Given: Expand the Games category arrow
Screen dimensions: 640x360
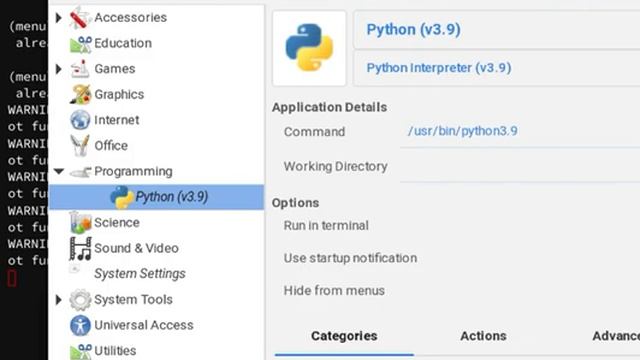Looking at the screenshot, I should (x=59, y=69).
